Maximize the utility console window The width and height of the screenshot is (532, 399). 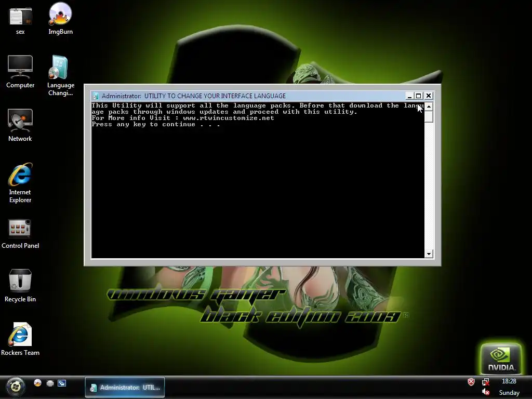click(419, 96)
